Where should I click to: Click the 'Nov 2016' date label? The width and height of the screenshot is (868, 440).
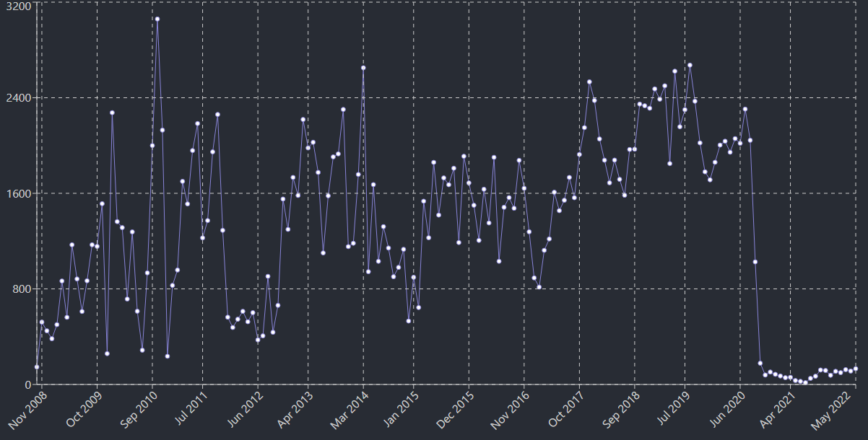click(509, 410)
